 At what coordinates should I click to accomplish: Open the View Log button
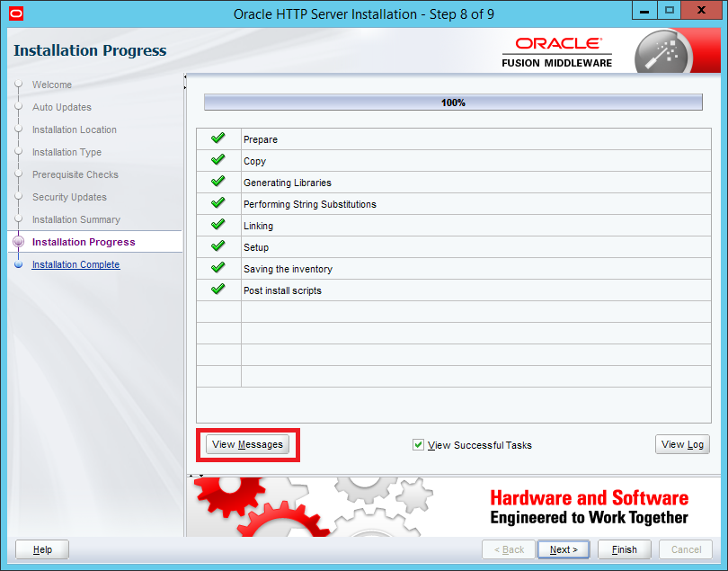tap(682, 444)
